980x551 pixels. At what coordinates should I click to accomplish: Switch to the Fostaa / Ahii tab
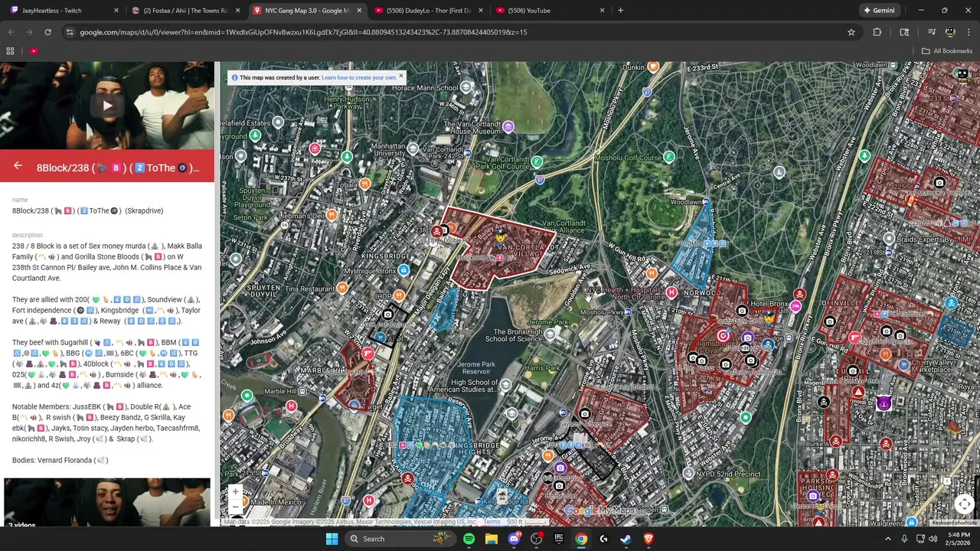pos(184,11)
